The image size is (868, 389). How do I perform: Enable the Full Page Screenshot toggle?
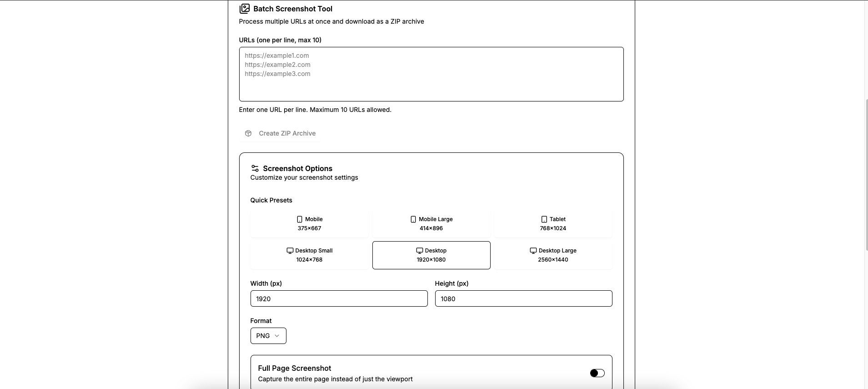click(597, 373)
